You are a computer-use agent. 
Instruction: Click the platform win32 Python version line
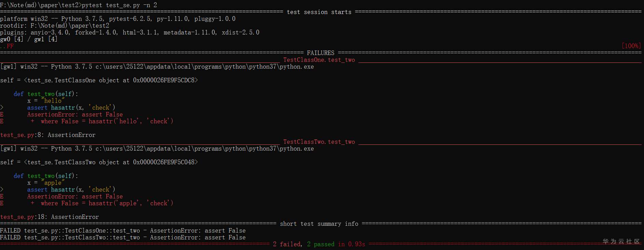118,19
